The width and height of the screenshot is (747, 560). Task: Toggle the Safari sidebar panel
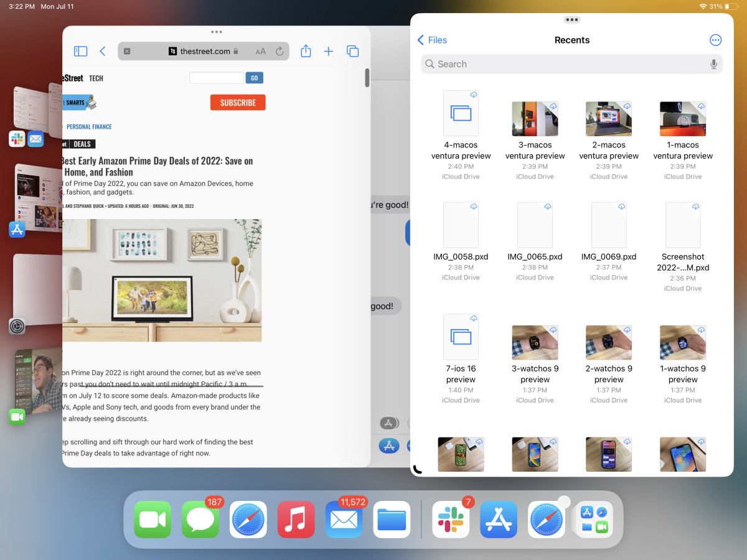80,52
